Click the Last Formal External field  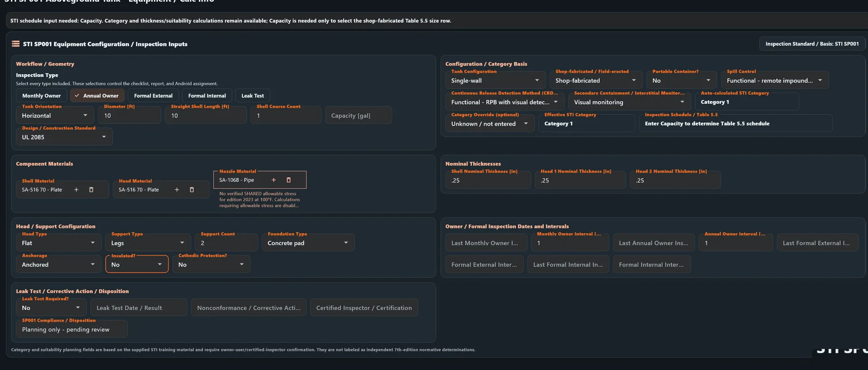pos(818,243)
